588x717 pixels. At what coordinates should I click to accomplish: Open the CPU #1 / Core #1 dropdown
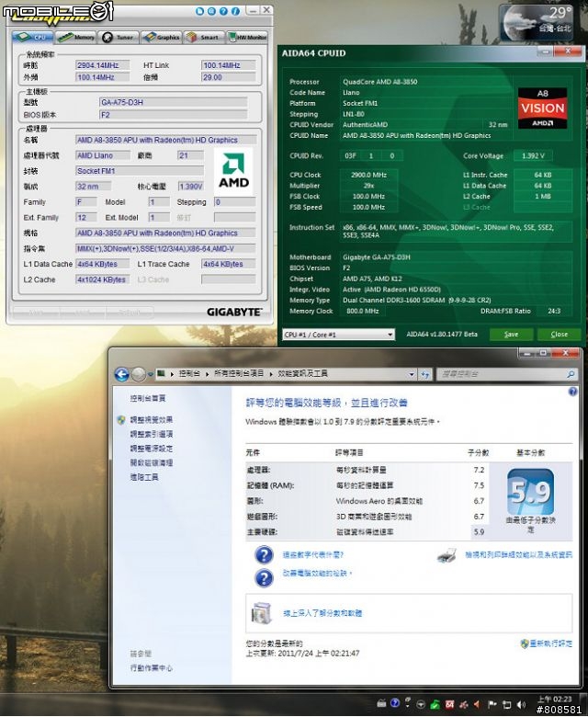[x=338, y=335]
